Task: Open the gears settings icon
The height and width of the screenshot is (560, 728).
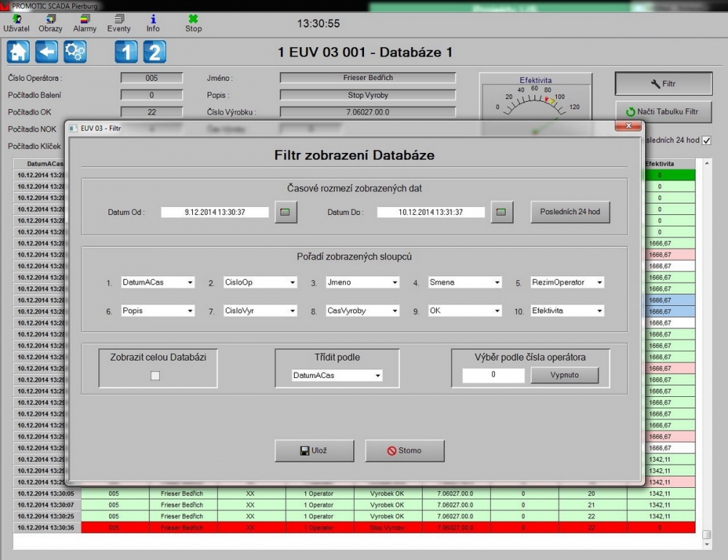Action: point(75,52)
